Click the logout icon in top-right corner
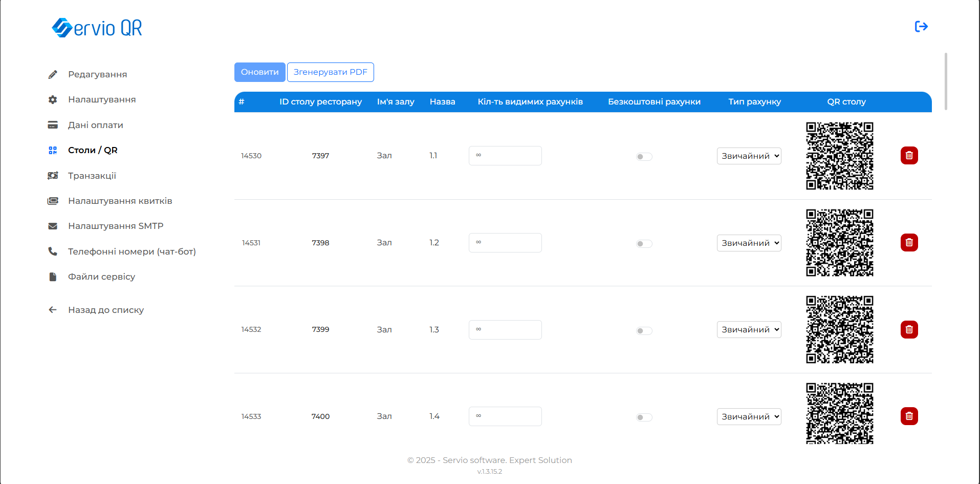This screenshot has width=980, height=484. tap(921, 27)
